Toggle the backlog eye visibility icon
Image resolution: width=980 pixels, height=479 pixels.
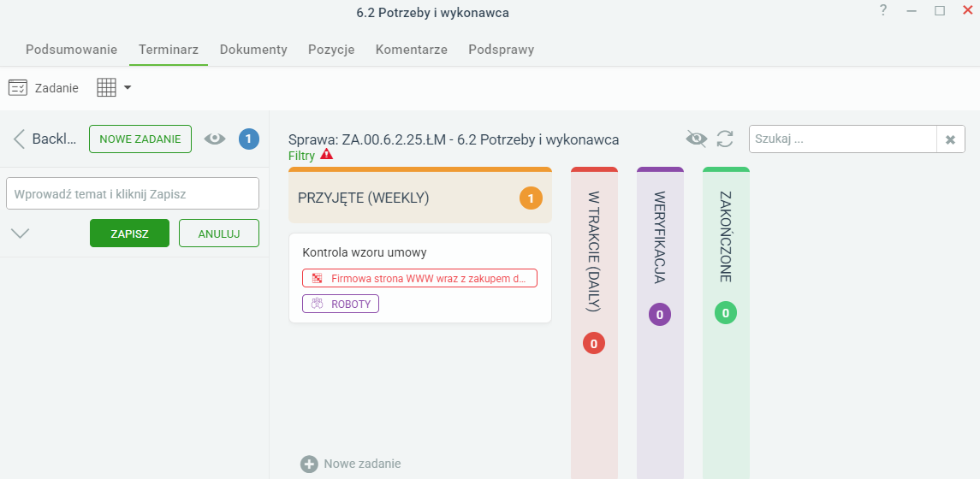tap(214, 139)
